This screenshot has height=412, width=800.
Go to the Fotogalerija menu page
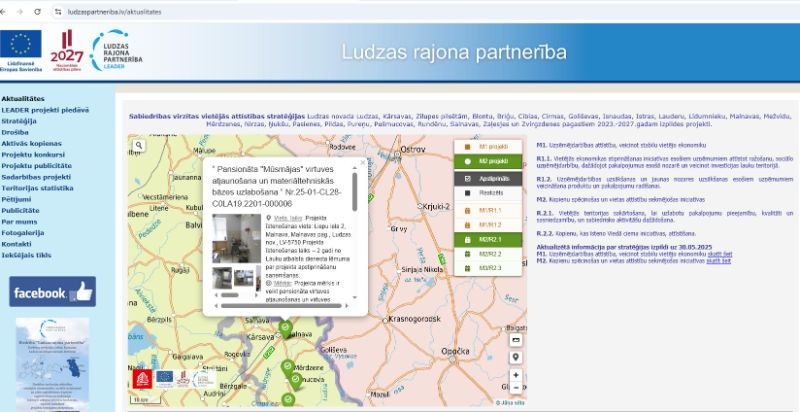(x=23, y=232)
